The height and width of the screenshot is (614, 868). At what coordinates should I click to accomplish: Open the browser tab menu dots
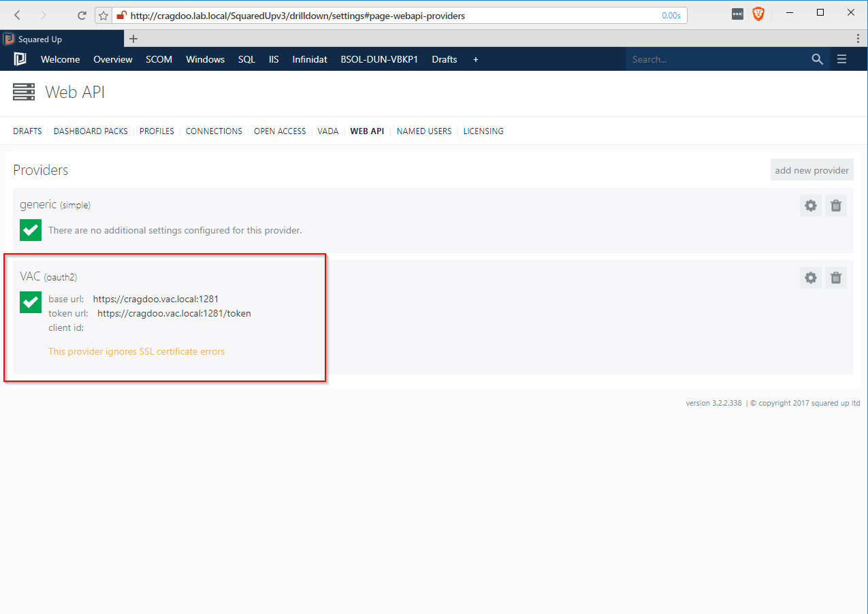(x=858, y=39)
